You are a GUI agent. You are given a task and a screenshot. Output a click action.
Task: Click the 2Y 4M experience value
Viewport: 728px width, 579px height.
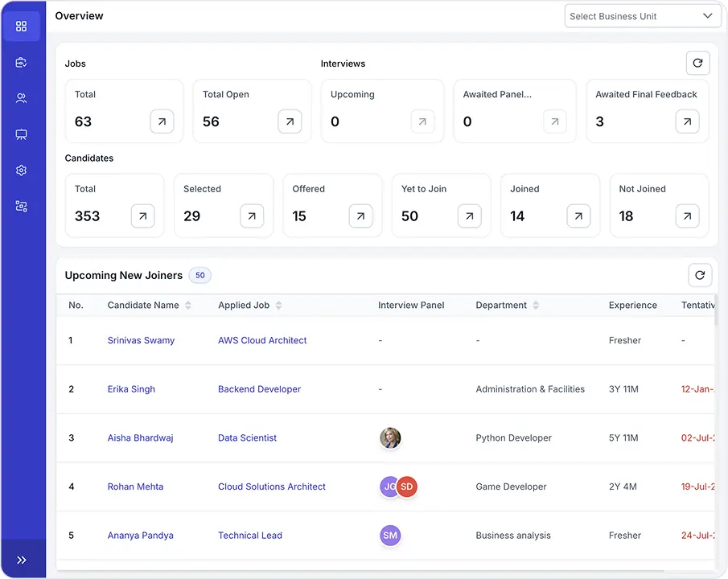click(x=623, y=487)
